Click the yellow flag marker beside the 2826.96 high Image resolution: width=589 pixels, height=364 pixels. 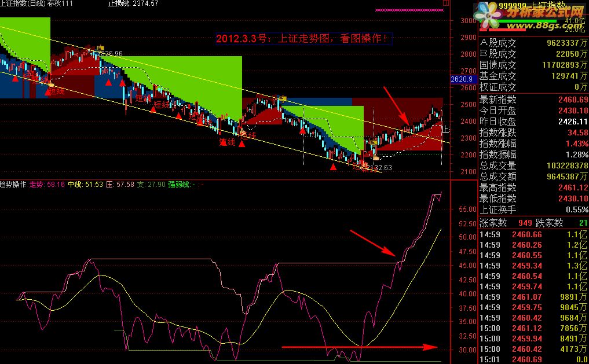click(x=100, y=48)
